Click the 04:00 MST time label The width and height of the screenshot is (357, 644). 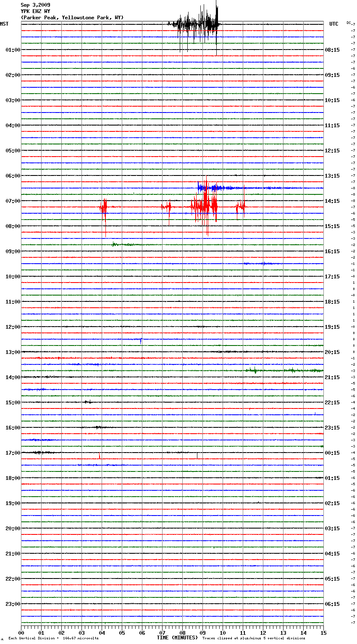pos(13,126)
